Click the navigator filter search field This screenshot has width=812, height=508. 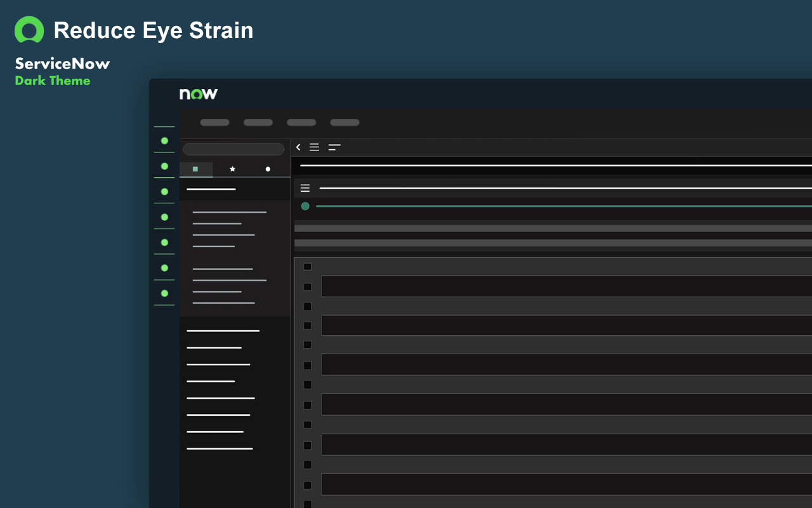[233, 149]
